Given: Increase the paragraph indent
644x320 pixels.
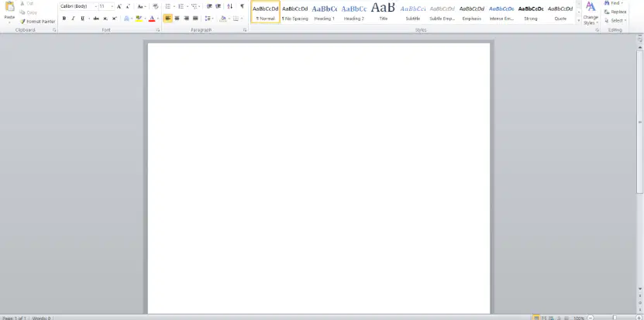Looking at the screenshot, I should (218, 6).
